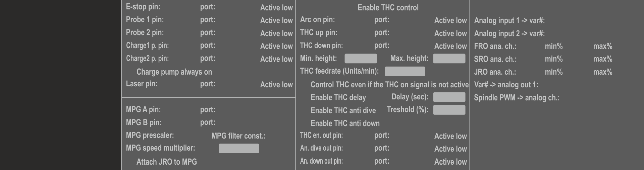Enable Attach JRO to MPG

click(166, 162)
